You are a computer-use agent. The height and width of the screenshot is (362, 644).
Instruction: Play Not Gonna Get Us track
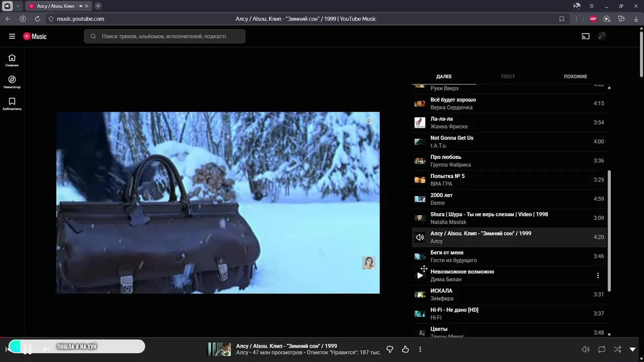tap(509, 142)
